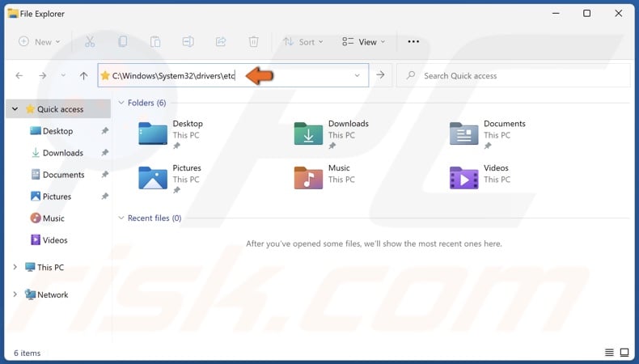The width and height of the screenshot is (639, 364).
Task: Click the Go to arrow button
Action: pos(380,75)
